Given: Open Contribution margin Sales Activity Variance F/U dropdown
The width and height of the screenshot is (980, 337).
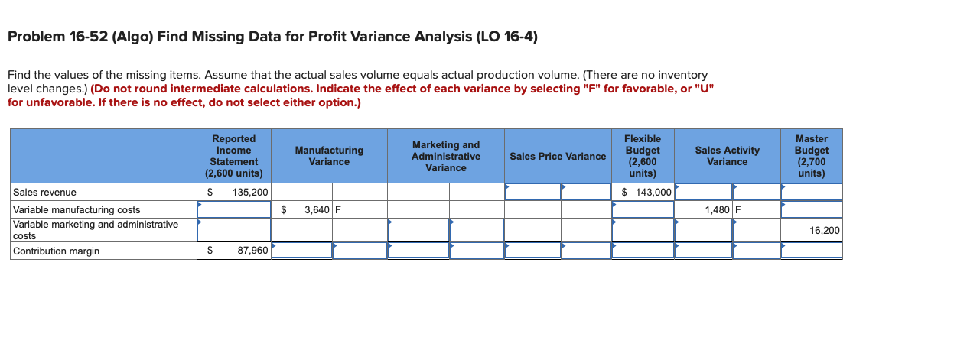Looking at the screenshot, I should click(x=756, y=251).
